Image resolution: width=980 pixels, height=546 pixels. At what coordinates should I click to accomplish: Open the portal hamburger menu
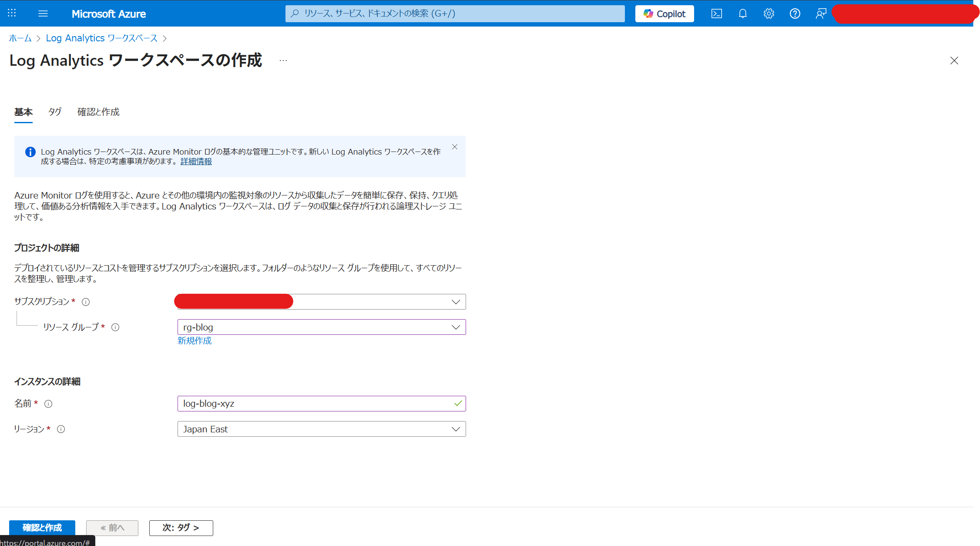(x=43, y=13)
